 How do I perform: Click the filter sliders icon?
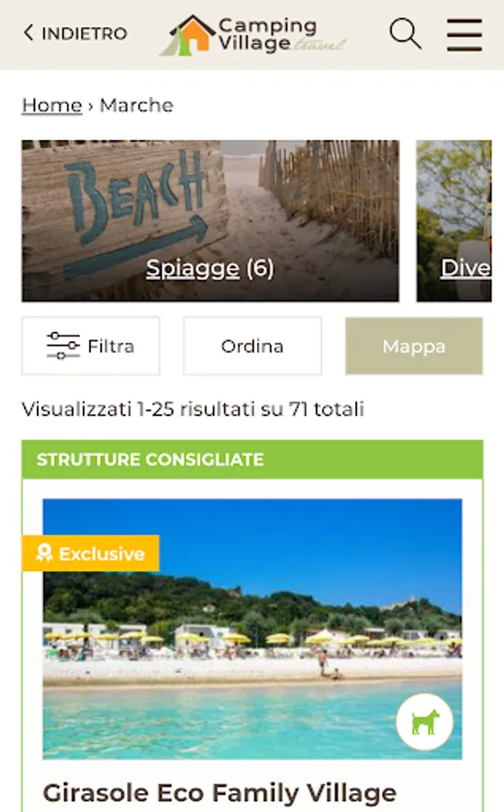pos(62,346)
